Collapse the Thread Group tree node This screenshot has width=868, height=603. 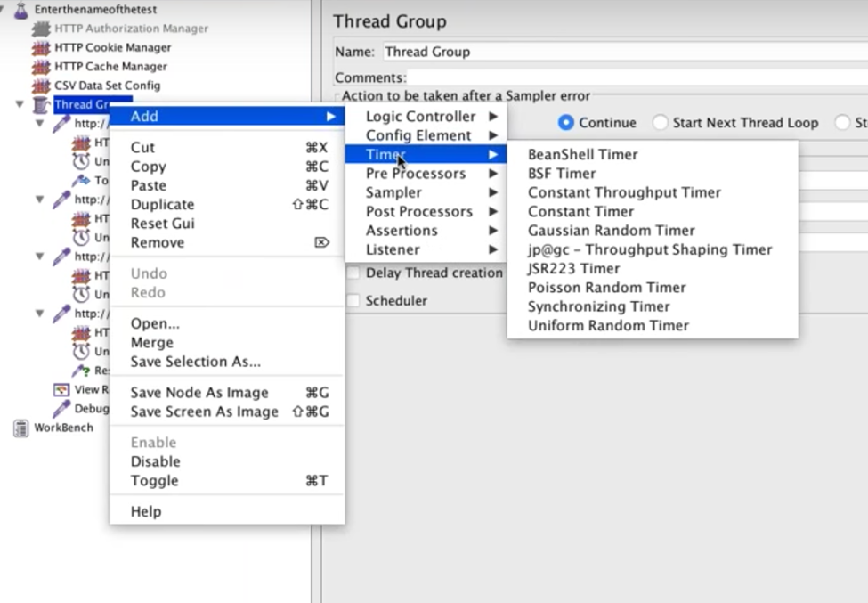(20, 105)
